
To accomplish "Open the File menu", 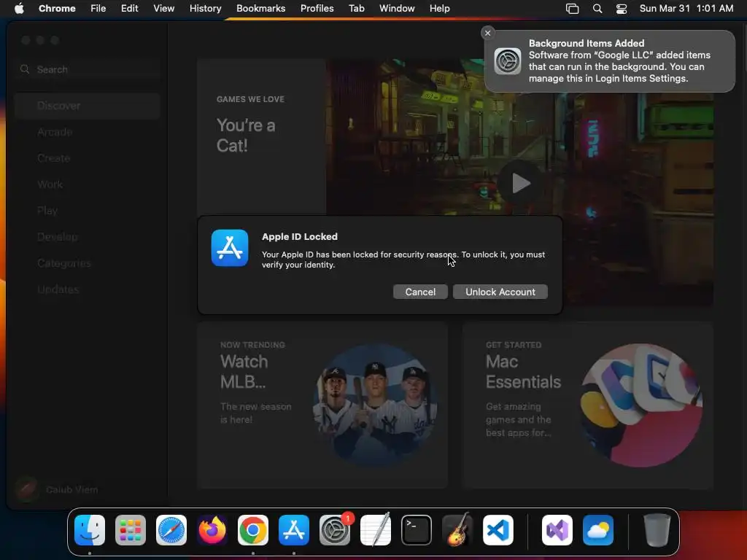I will (98, 9).
